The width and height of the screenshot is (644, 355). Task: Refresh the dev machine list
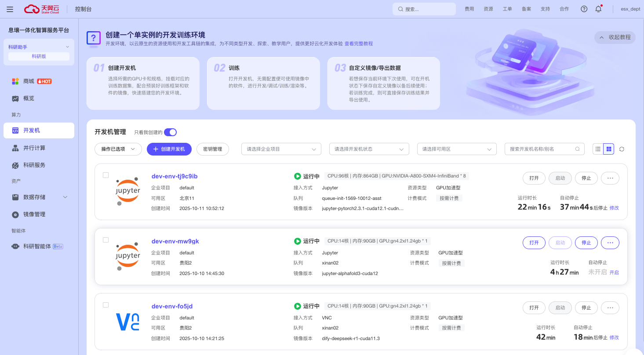622,149
